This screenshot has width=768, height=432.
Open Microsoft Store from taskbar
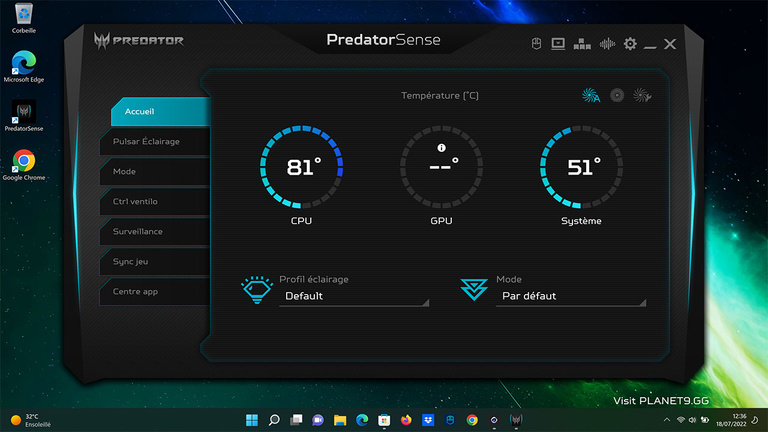(x=384, y=420)
